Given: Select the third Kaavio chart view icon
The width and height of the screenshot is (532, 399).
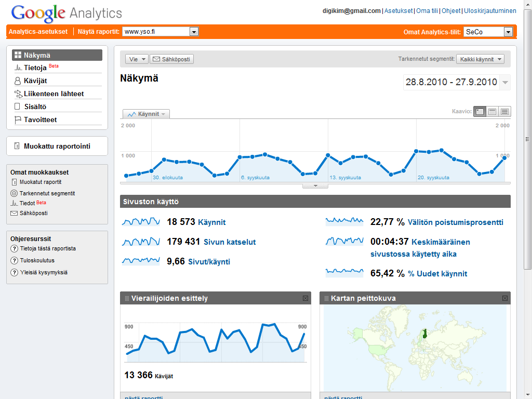Looking at the screenshot, I should [505, 111].
